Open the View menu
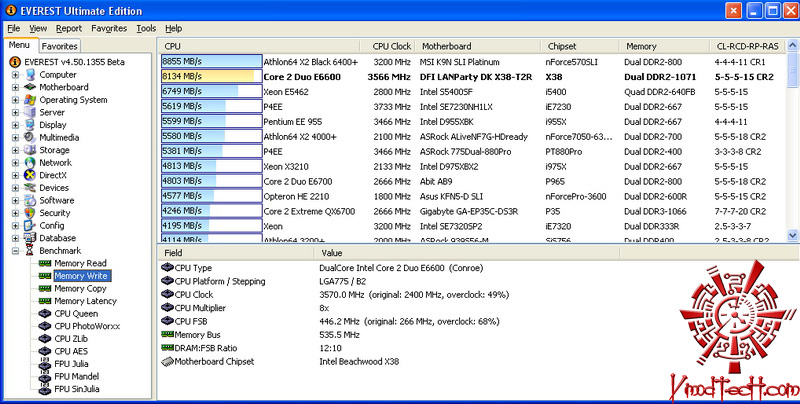The height and width of the screenshot is (404, 800). (x=38, y=29)
